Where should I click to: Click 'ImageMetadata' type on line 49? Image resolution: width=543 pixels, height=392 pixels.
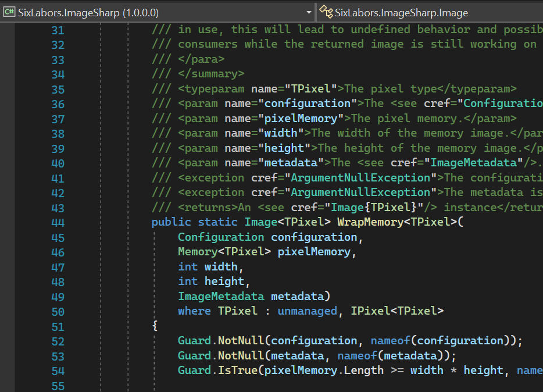221,297
